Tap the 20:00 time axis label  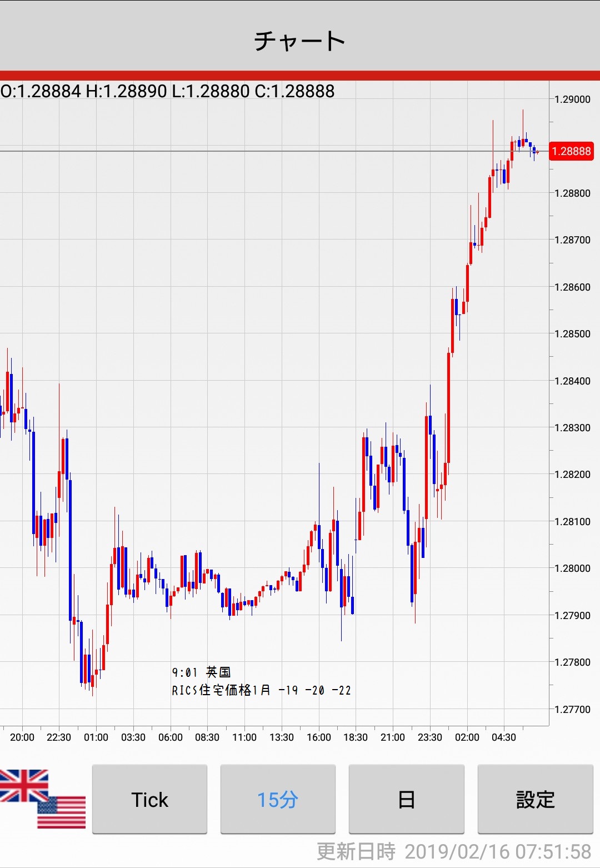pyautogui.click(x=22, y=737)
